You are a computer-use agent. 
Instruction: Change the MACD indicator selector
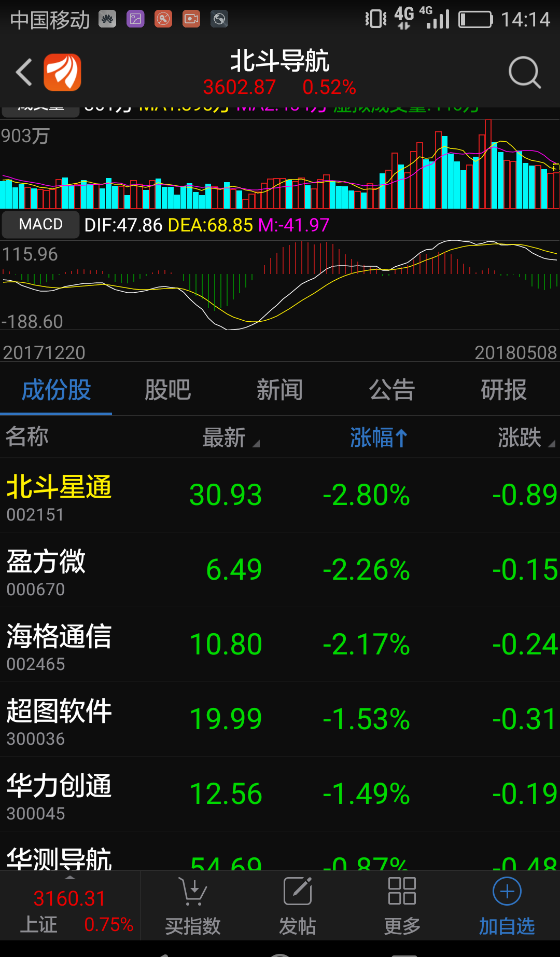tap(40, 224)
